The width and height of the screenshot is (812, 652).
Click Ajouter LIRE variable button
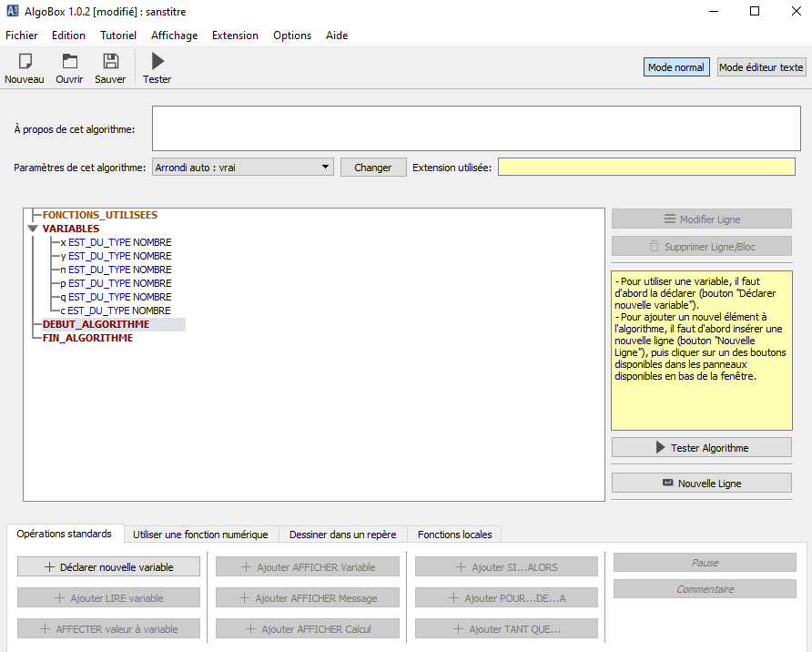click(x=108, y=597)
